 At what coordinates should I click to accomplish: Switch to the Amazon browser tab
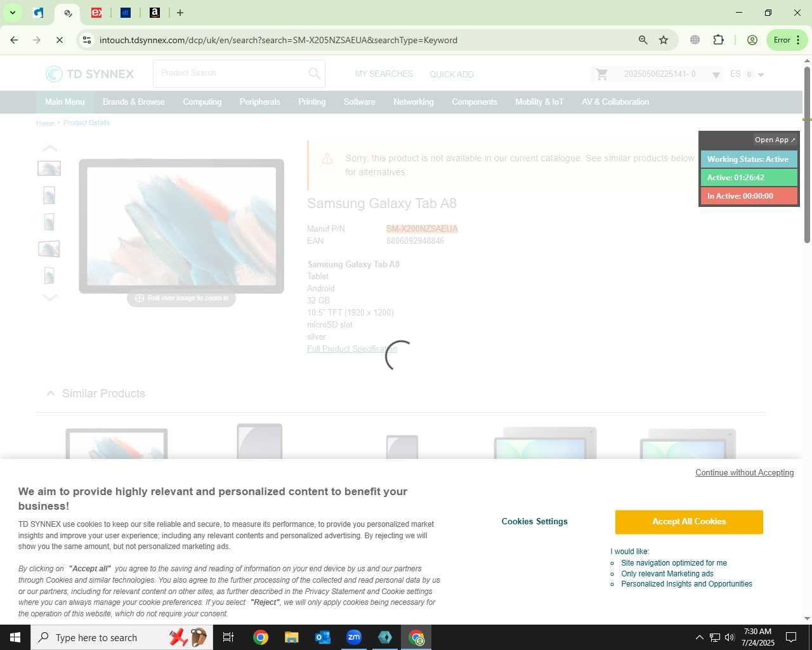(155, 13)
